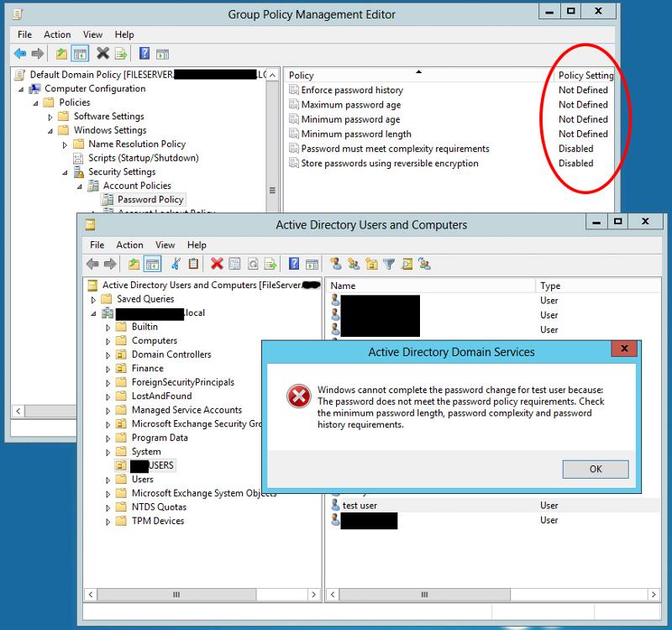Click the funnel filter options icon
Viewport: 672px width, 630px height.
tap(389, 264)
